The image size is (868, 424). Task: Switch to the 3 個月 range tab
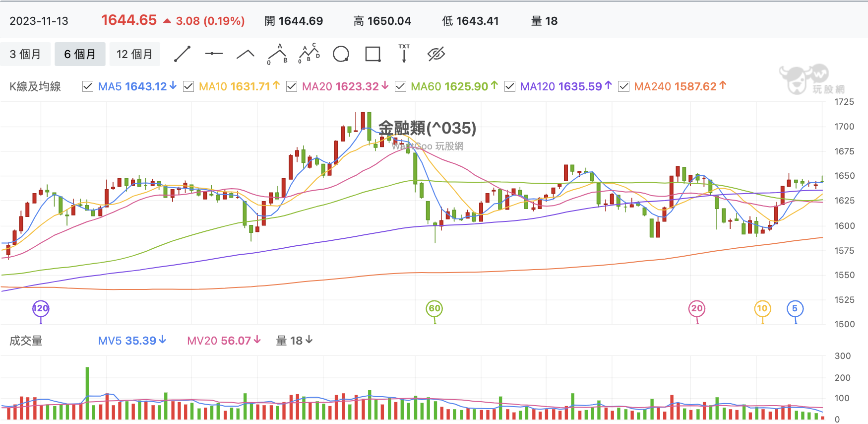pyautogui.click(x=25, y=54)
